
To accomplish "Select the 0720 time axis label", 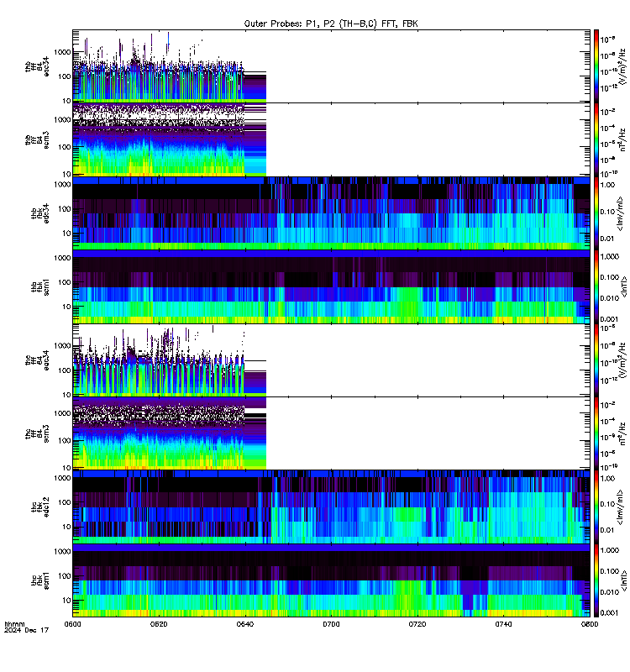I will click(x=417, y=624).
